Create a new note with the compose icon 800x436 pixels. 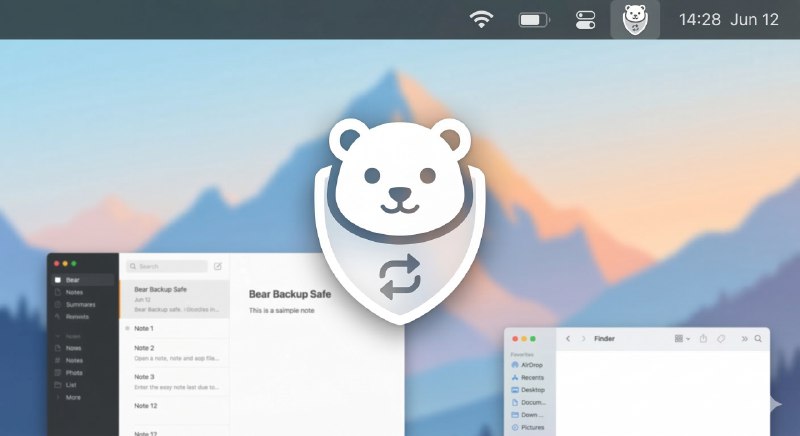(x=218, y=266)
